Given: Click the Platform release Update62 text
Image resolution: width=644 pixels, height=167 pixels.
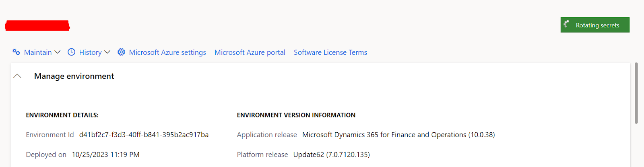Looking at the screenshot, I should [331, 154].
